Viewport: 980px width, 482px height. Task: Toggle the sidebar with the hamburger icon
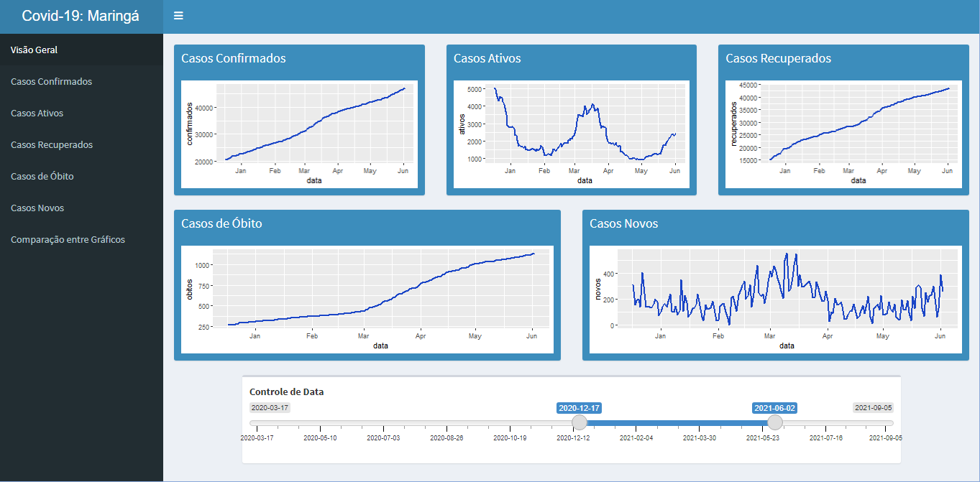pyautogui.click(x=178, y=16)
